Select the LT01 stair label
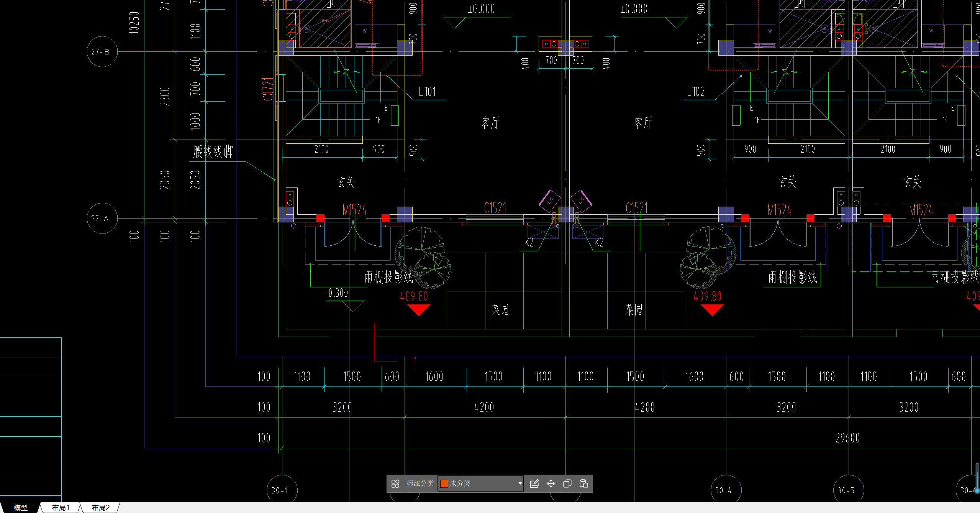Image resolution: width=980 pixels, height=513 pixels. click(x=427, y=92)
